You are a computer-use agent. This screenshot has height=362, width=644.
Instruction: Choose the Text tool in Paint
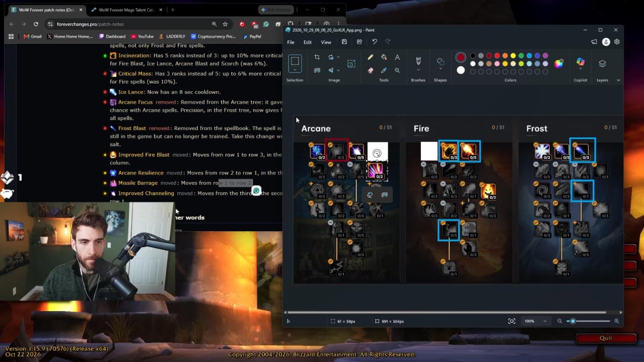(x=397, y=57)
